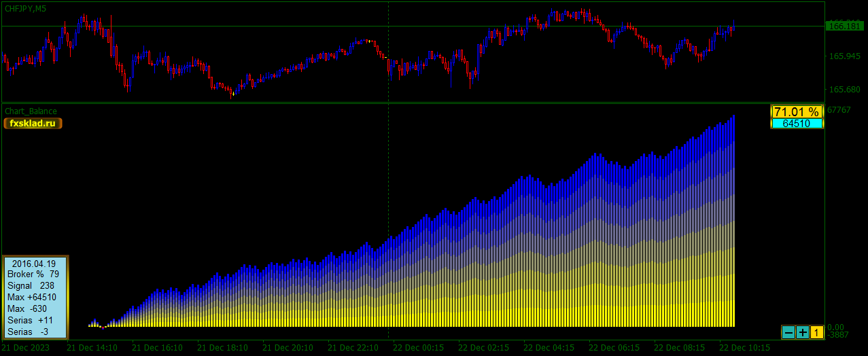Click the 21 Dec 2023 time label

point(25,348)
